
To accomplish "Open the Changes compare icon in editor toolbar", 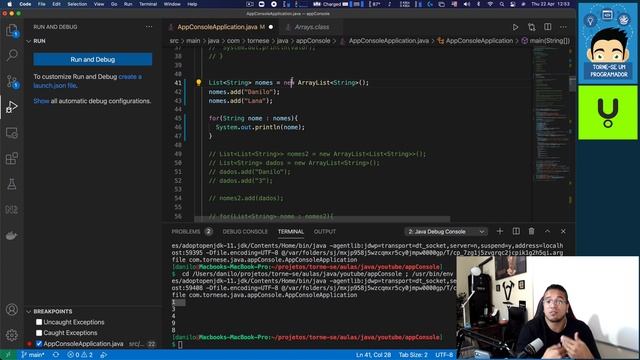I will pos(531,27).
